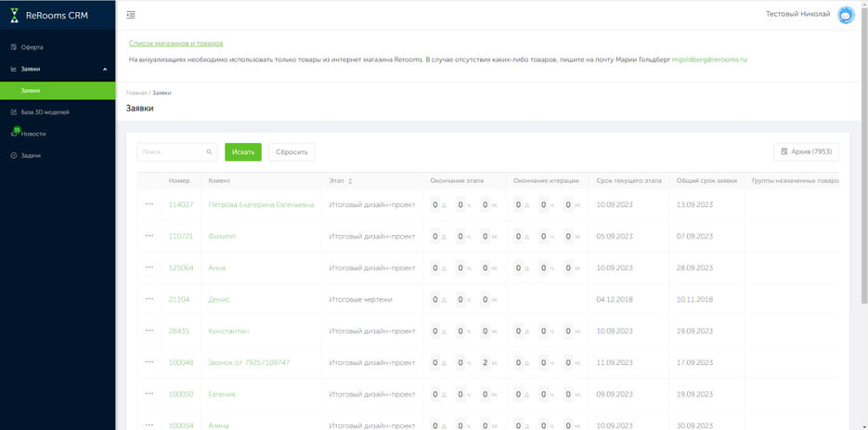The width and height of the screenshot is (868, 430).
Task: Click Итоговые чертежи stage cell
Action: (360, 299)
